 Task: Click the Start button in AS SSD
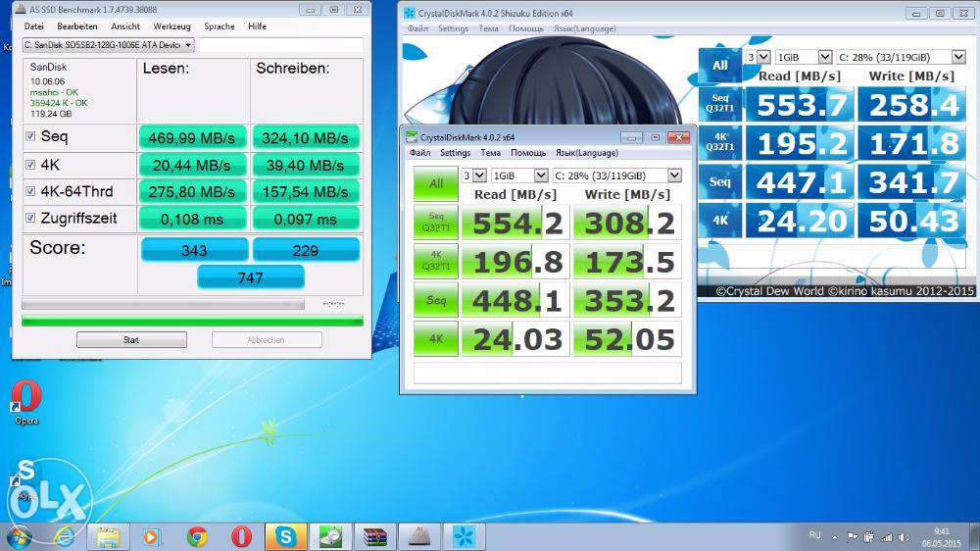131,339
